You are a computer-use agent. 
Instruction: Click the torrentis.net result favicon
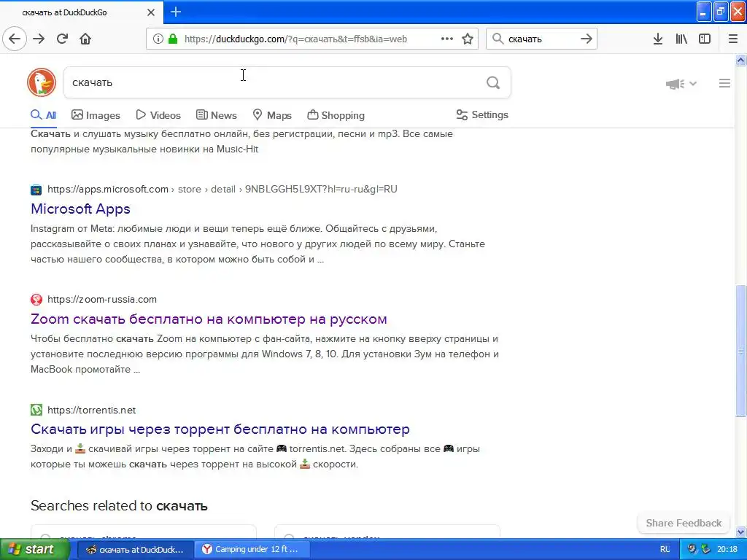point(36,410)
